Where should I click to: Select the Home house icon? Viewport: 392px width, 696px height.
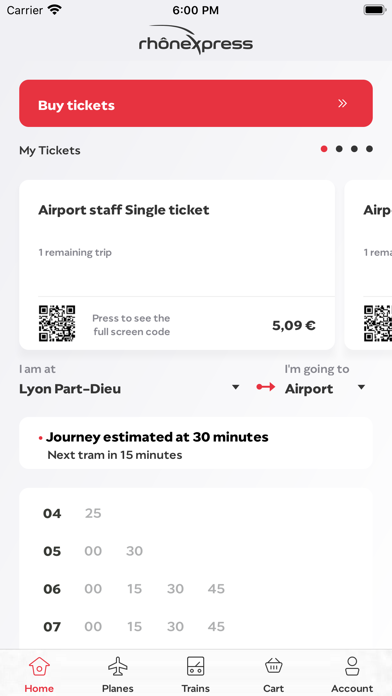39,666
